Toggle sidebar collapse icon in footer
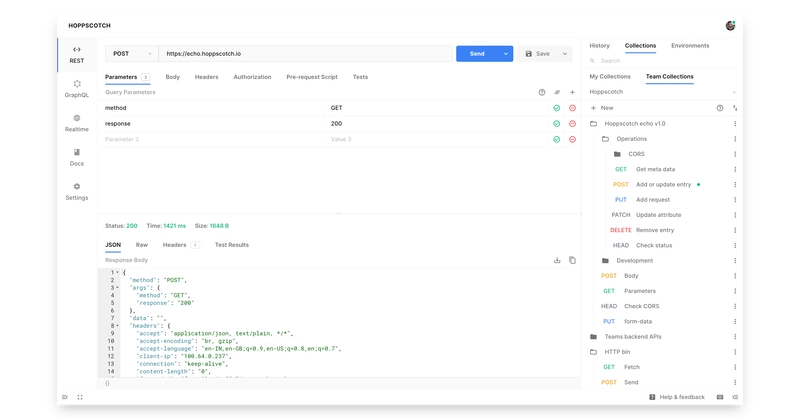The image size is (800, 419). [x=65, y=397]
